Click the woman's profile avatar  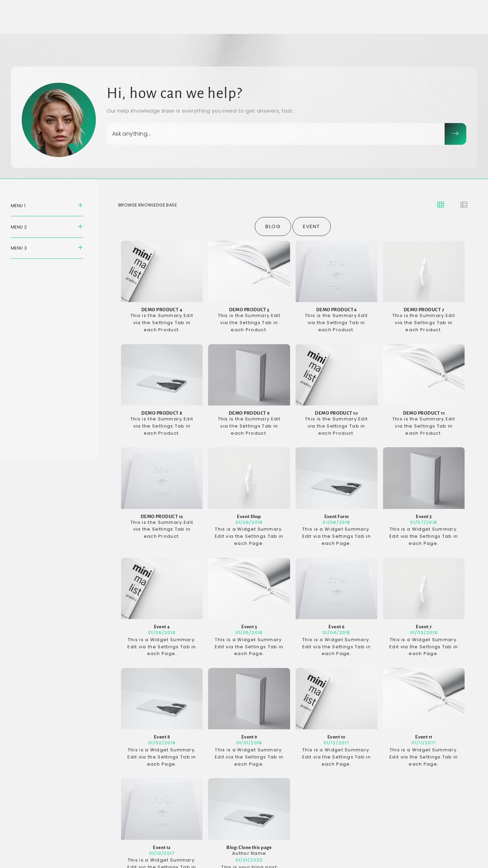point(59,120)
